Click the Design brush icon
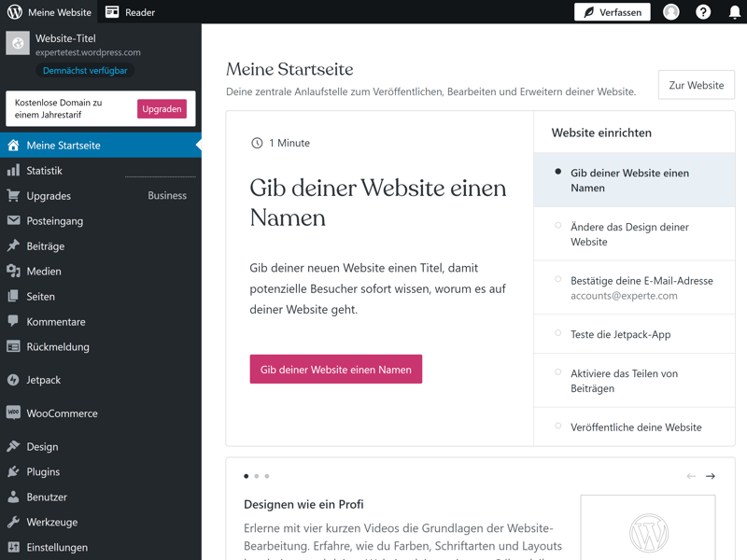 [x=13, y=447]
